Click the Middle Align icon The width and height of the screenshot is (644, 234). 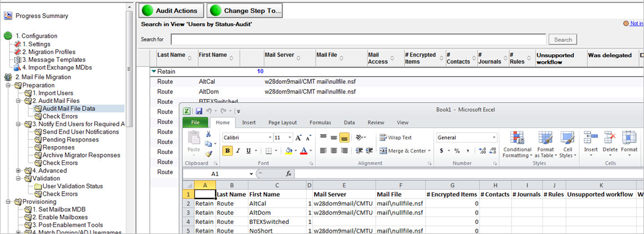(333, 138)
